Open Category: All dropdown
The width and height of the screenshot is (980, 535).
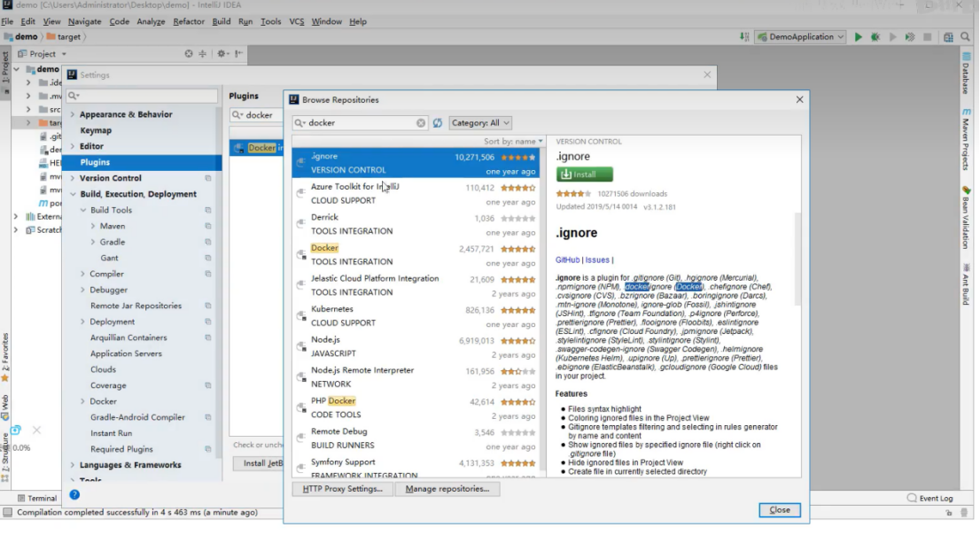pos(480,123)
